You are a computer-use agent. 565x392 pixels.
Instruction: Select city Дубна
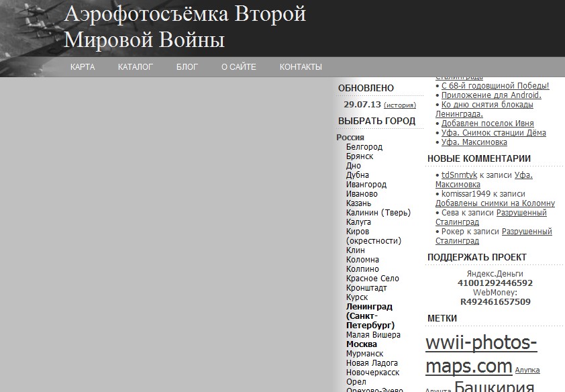358,175
